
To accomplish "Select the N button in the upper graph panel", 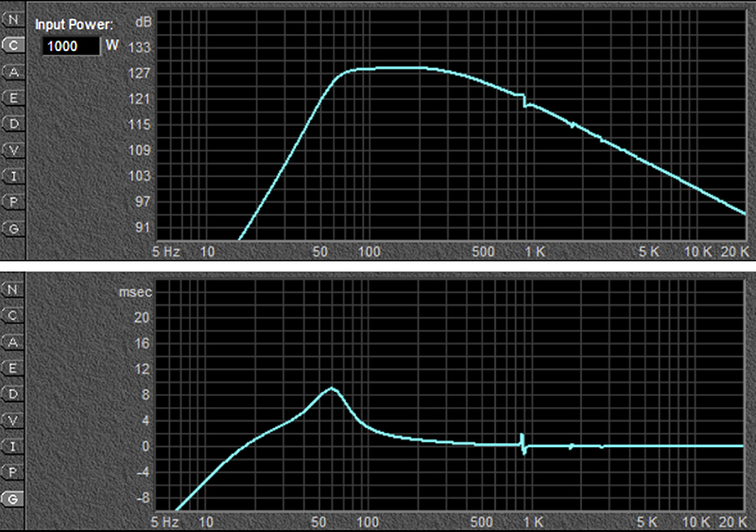I will pos(12,20).
